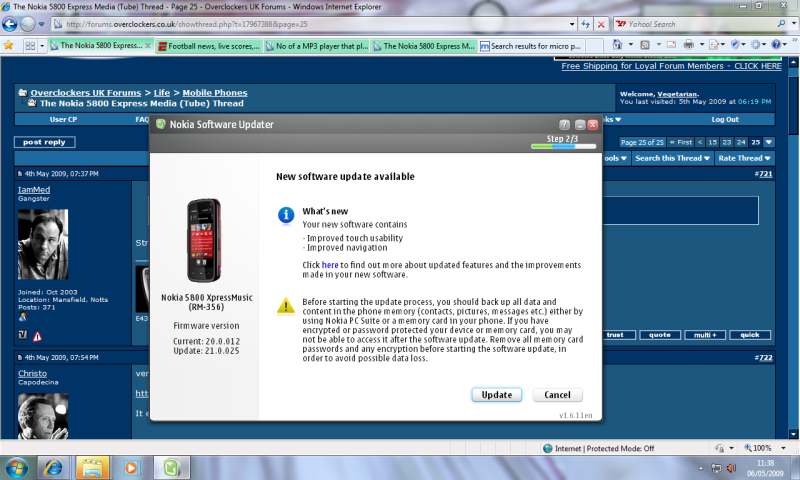Viewport: 800px width, 480px height.
Task: Open the zoom level 100% dropdown arrow
Action: [783, 448]
